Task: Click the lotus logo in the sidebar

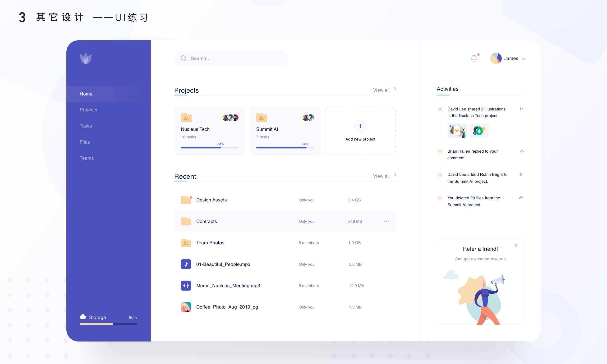Action: click(x=86, y=58)
